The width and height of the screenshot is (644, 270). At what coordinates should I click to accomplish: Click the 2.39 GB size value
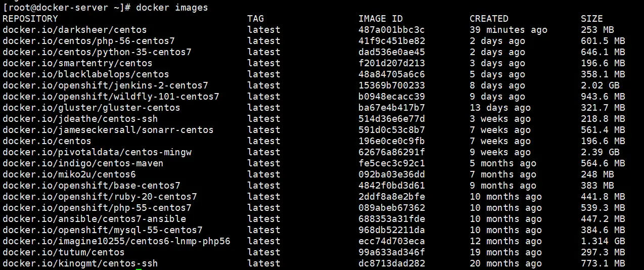[600, 152]
